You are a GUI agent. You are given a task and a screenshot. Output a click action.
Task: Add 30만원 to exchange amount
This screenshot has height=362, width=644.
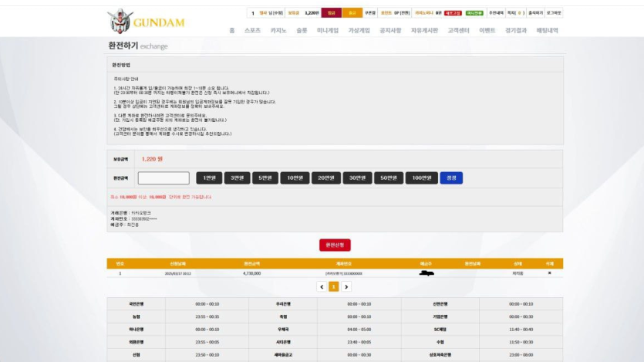point(357,178)
